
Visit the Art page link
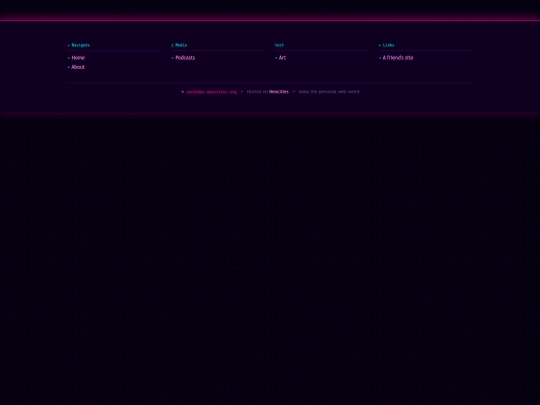point(282,58)
